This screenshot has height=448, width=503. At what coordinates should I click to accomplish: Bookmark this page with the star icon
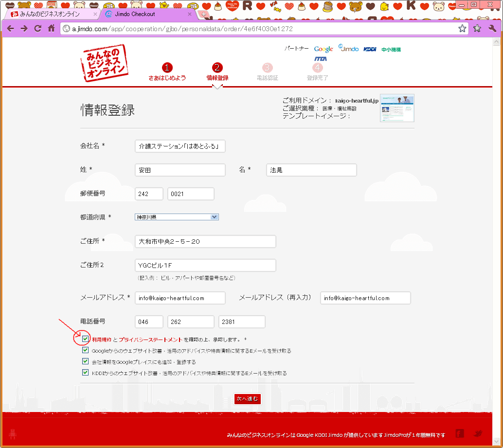[462, 29]
